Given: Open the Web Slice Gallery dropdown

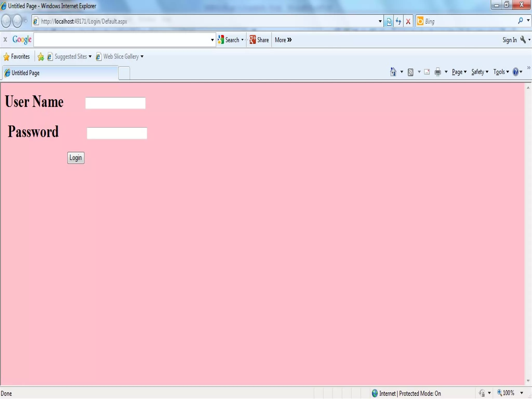Looking at the screenshot, I should [142, 56].
